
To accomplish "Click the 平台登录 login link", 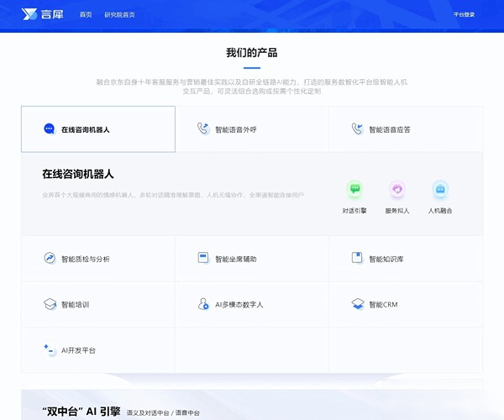I will [464, 14].
